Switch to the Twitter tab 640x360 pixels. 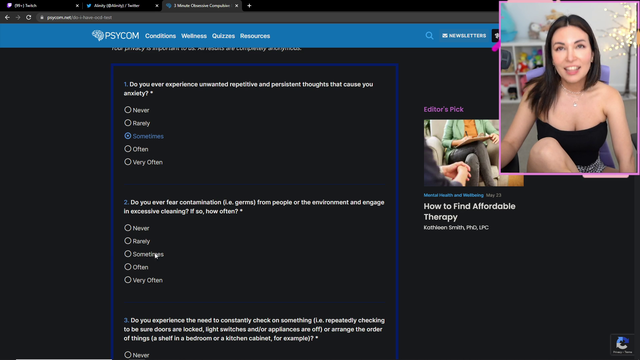coord(121,6)
